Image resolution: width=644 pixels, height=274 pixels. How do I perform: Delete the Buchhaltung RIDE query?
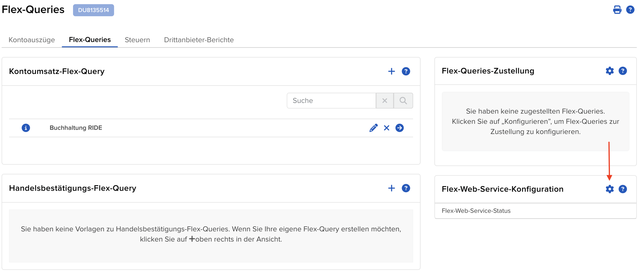[387, 128]
